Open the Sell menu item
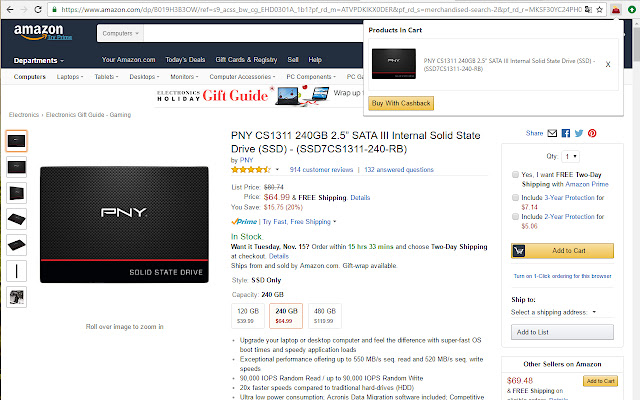 coord(293,60)
